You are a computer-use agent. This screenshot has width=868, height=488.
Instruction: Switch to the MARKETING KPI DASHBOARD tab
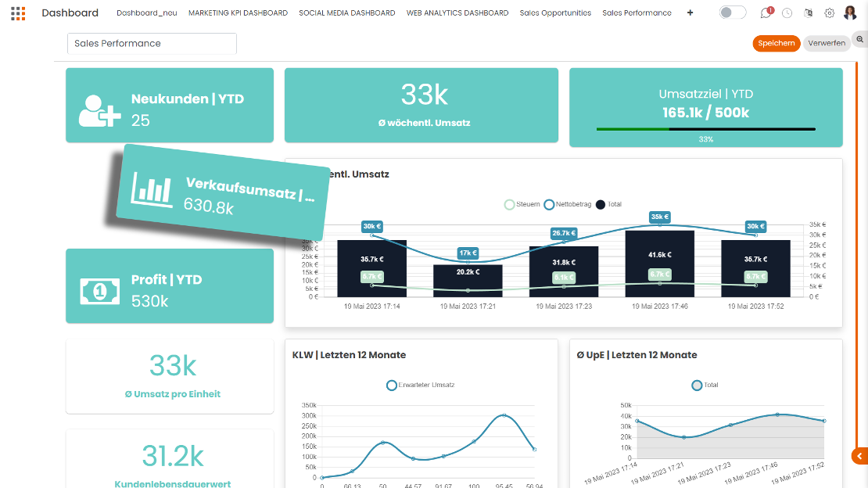pyautogui.click(x=239, y=13)
